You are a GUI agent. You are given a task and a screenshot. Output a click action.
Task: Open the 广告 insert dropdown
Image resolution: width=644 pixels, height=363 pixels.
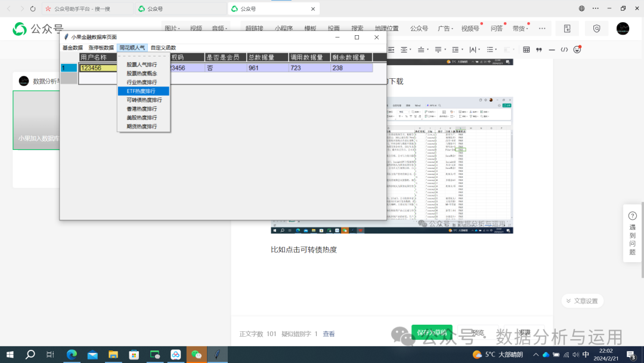[x=445, y=29]
